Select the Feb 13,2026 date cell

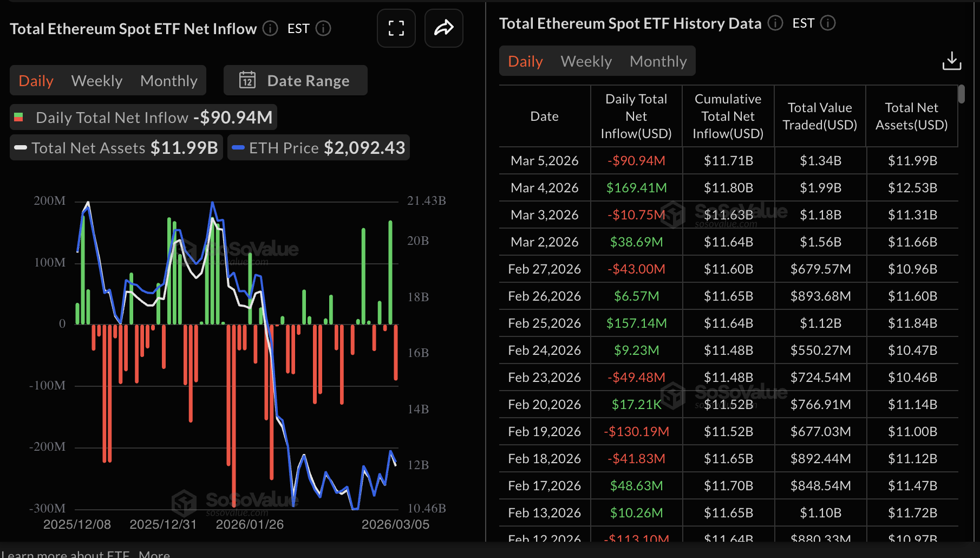[545, 513]
